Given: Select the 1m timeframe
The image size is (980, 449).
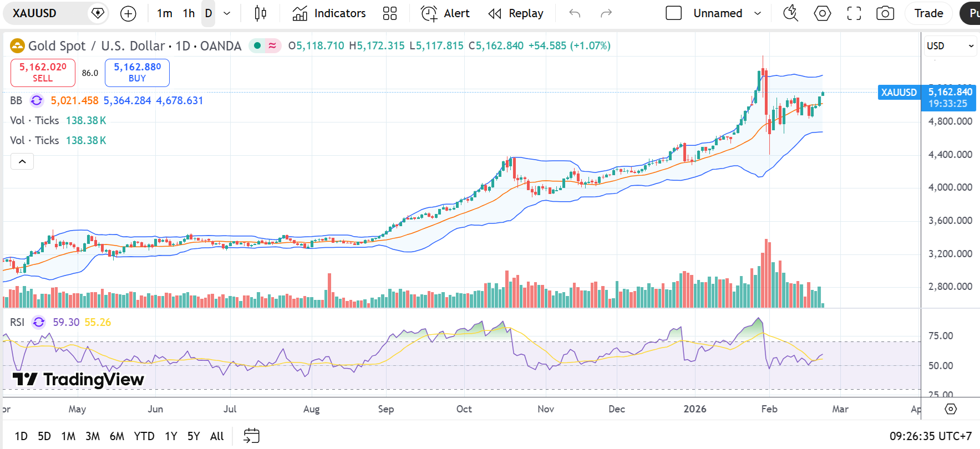Looking at the screenshot, I should [164, 13].
